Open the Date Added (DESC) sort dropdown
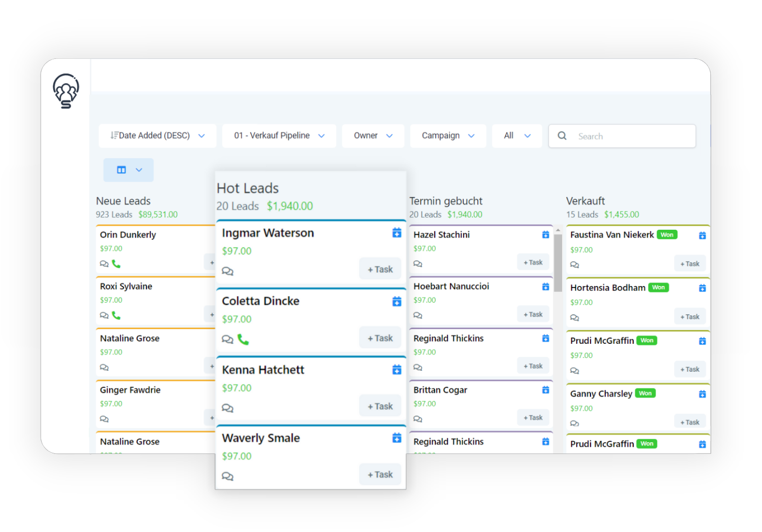The height and width of the screenshot is (532, 762). click(x=157, y=136)
